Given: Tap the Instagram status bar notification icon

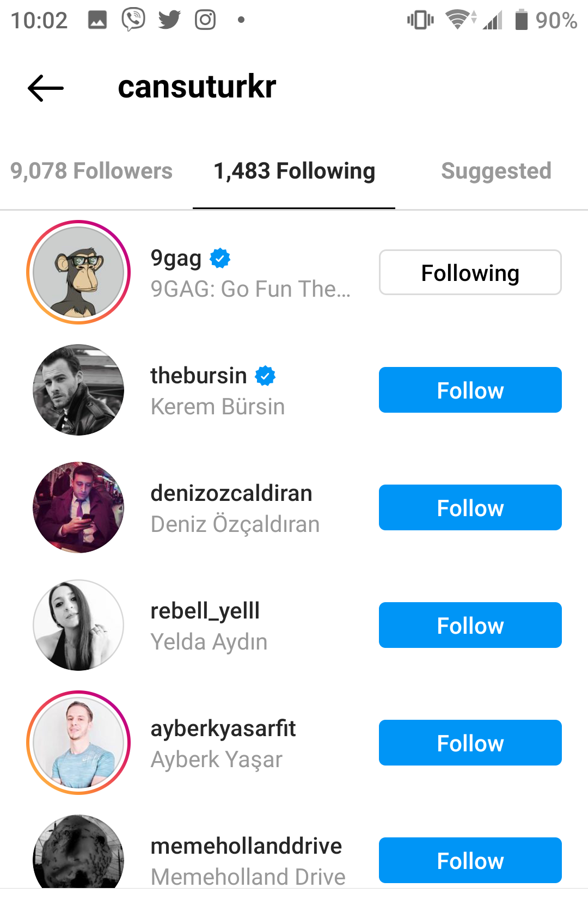Looking at the screenshot, I should pyautogui.click(x=205, y=20).
